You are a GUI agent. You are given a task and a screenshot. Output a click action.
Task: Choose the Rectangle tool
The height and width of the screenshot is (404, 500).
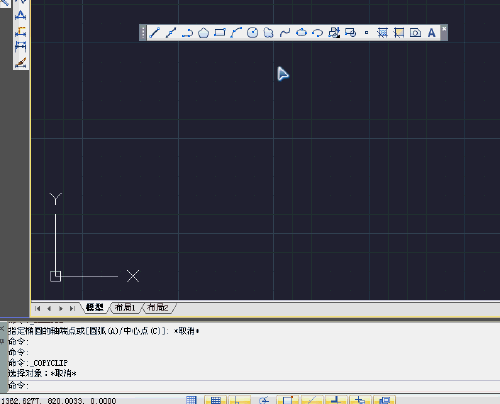(x=220, y=33)
